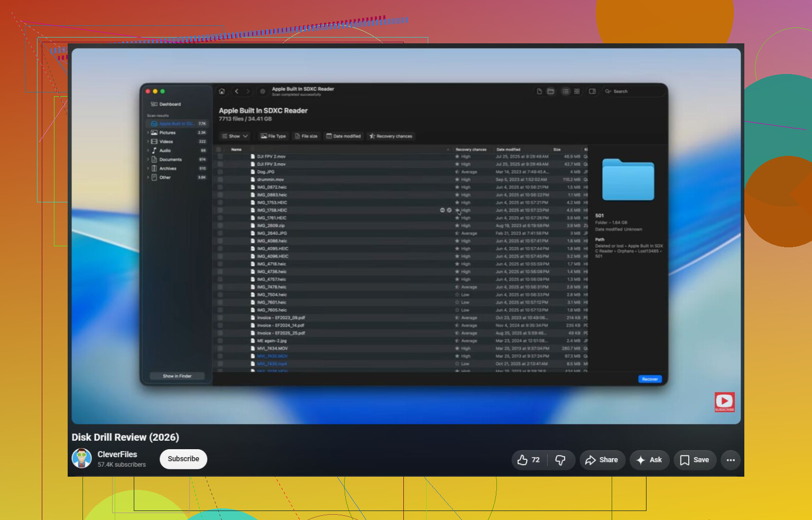The image size is (812, 520).
Task: Open CleverFiles channel avatar
Action: coord(82,458)
